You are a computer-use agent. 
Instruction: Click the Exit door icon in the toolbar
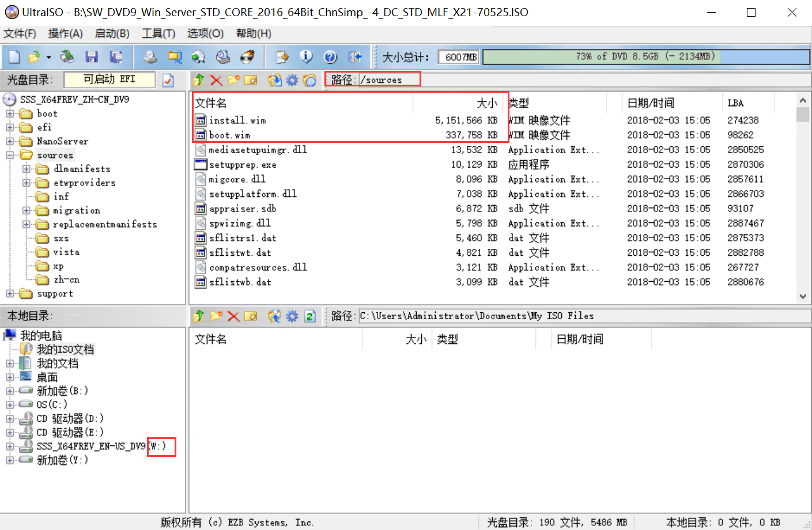(x=355, y=56)
